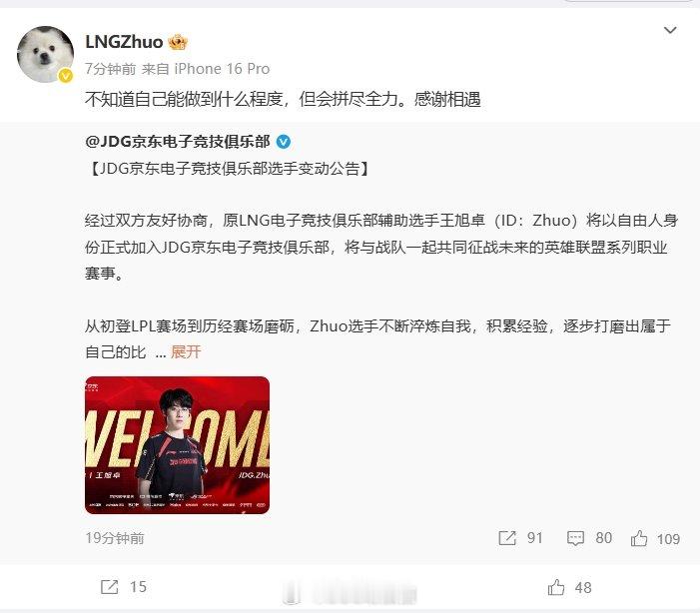700x613 pixels.
Task: Click the iPhone 16 Pro source label
Action: pyautogui.click(x=222, y=69)
